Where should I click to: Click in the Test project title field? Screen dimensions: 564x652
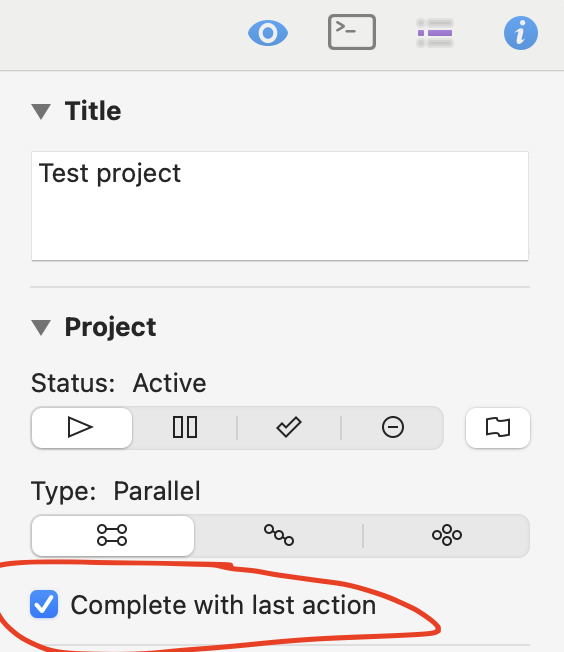280,206
